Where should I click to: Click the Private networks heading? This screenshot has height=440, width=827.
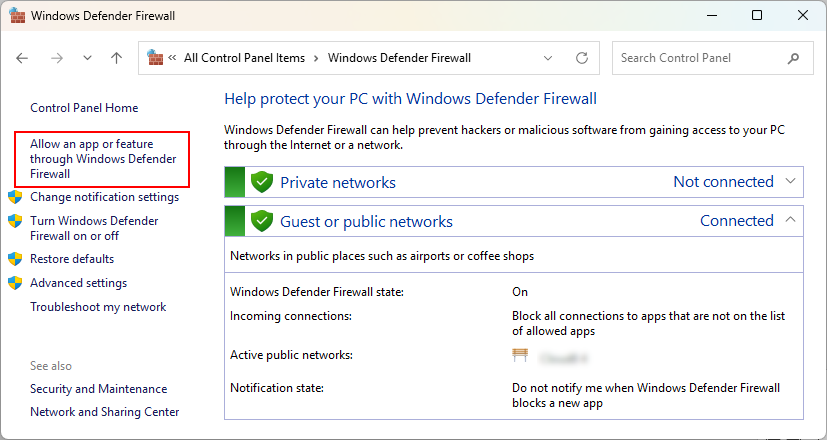pos(338,183)
